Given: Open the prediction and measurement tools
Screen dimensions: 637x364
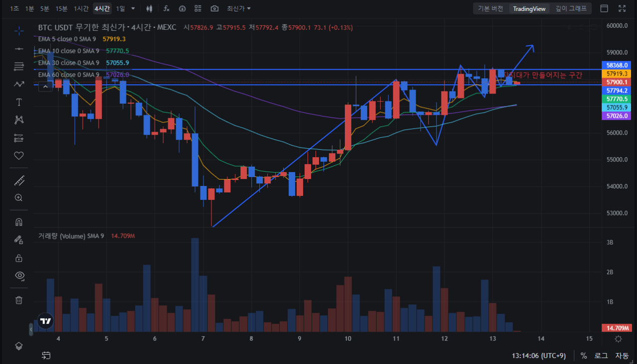Looking at the screenshot, I should [x=19, y=137].
